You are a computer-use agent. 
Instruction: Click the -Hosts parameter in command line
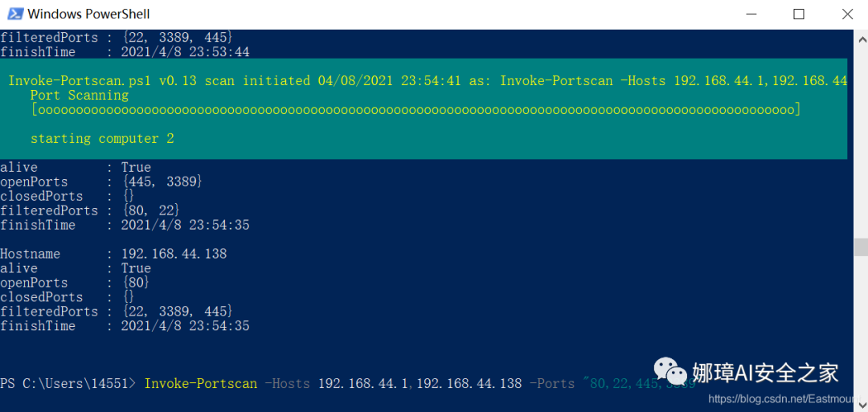287,383
